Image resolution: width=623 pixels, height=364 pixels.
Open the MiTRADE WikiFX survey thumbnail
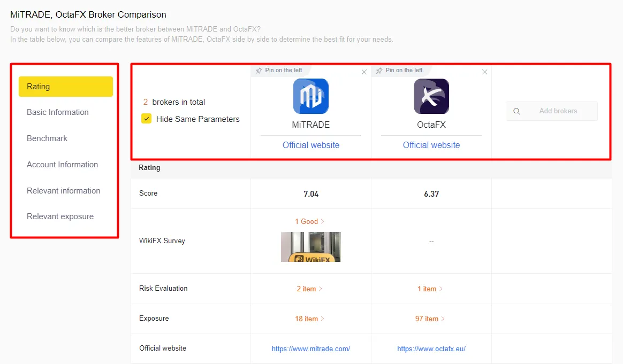tap(311, 247)
